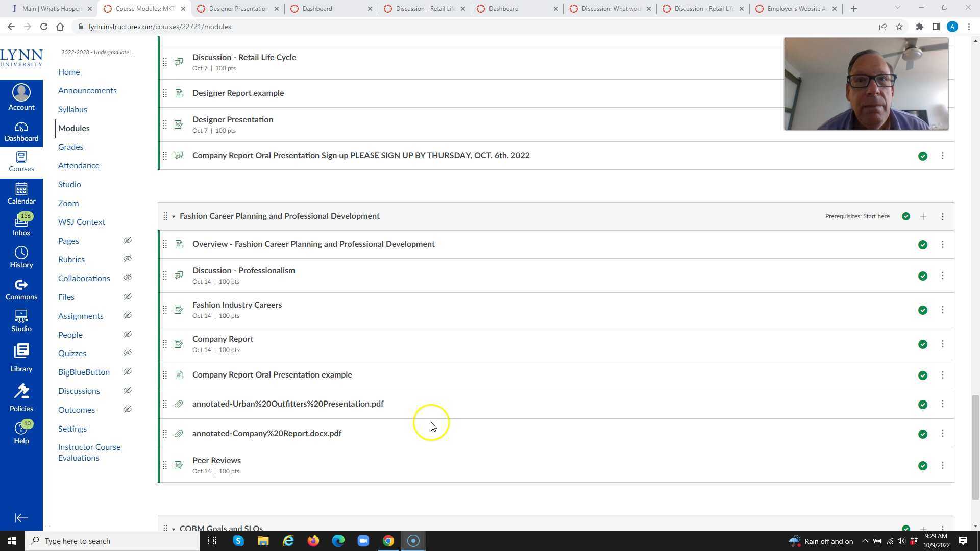Open Instructor Course Evaluations link

[x=89, y=453]
